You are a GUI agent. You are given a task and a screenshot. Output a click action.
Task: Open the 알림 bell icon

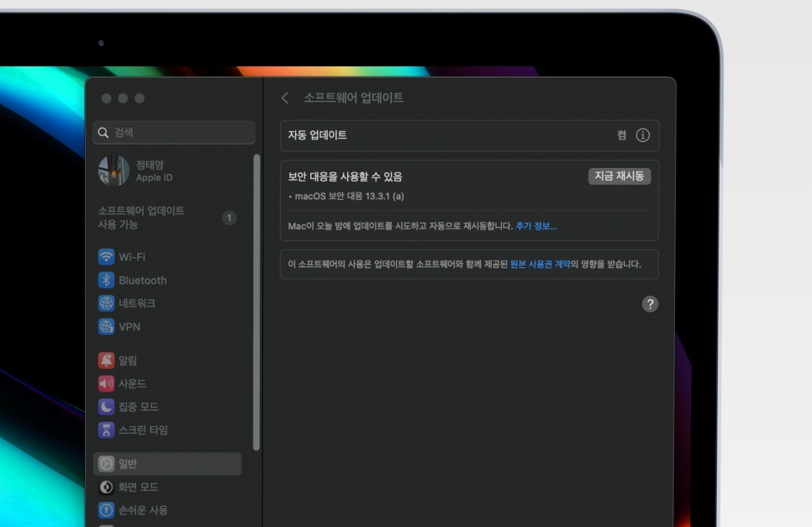tap(106, 361)
